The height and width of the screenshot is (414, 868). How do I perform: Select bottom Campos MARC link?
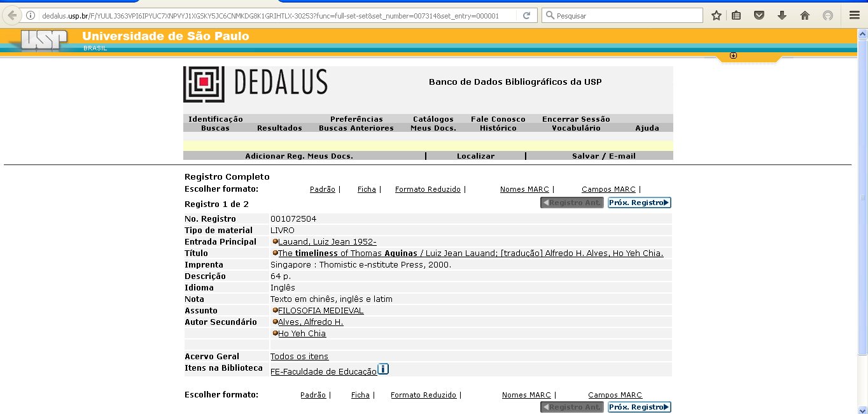(x=615, y=395)
